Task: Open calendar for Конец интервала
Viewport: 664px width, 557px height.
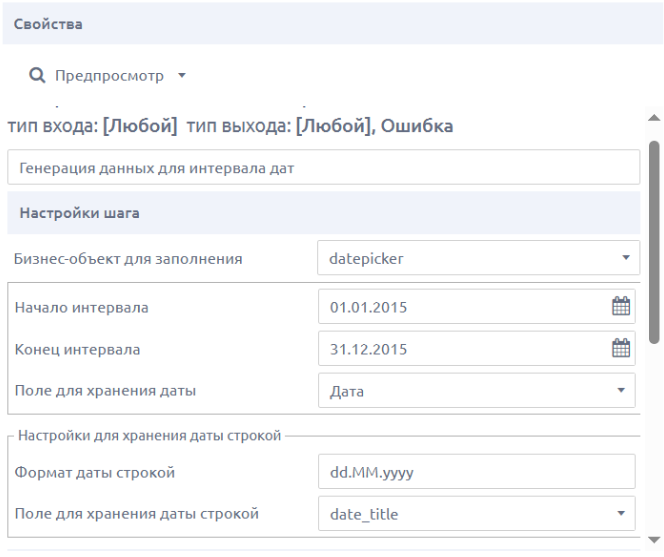Action: click(621, 348)
